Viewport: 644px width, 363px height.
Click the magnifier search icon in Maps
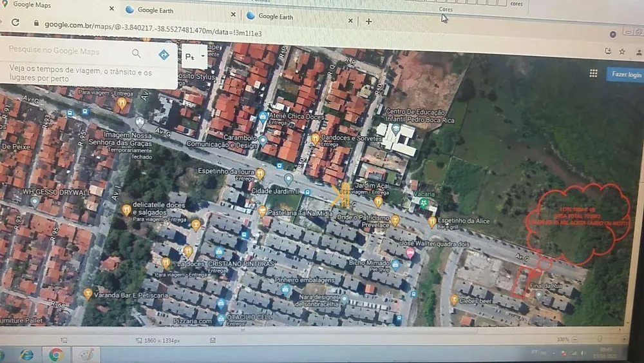[137, 54]
